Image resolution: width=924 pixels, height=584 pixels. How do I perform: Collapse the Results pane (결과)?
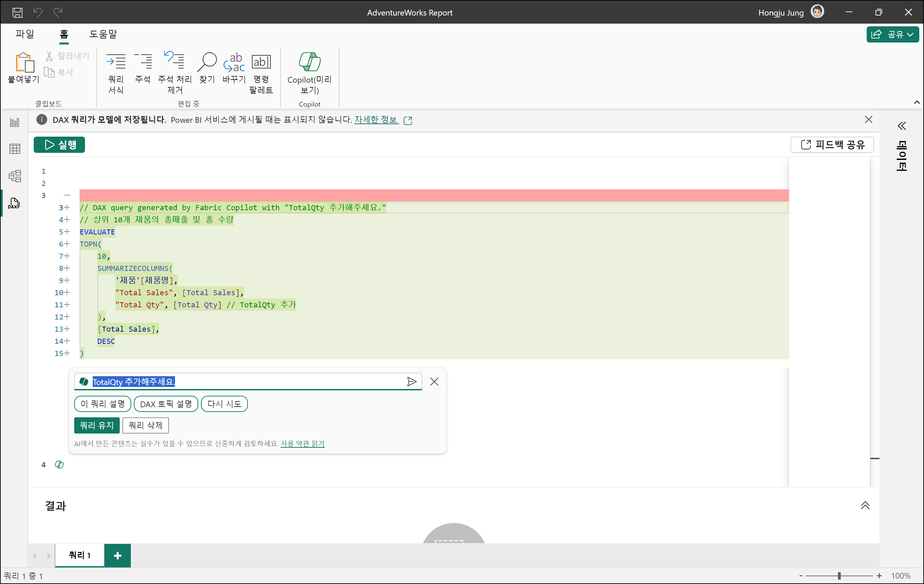pos(865,506)
